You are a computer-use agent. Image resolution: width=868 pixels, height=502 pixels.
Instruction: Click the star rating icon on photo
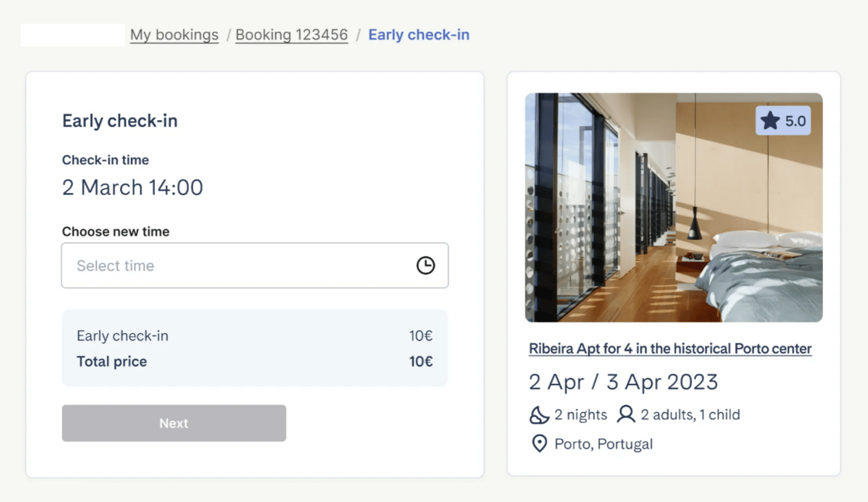tap(770, 121)
